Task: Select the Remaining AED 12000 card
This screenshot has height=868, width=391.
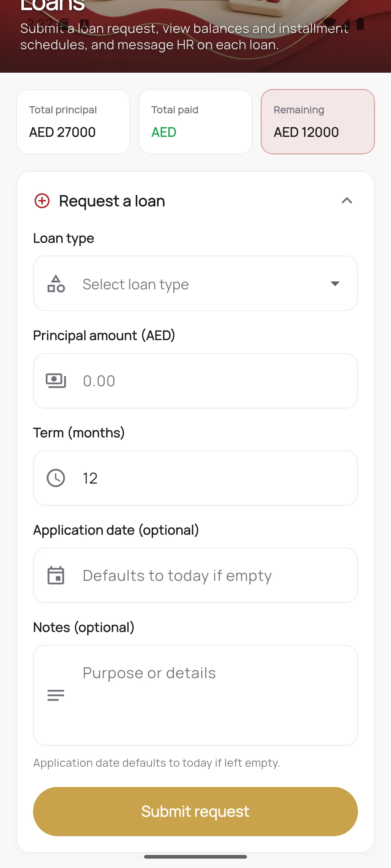Action: [x=318, y=122]
